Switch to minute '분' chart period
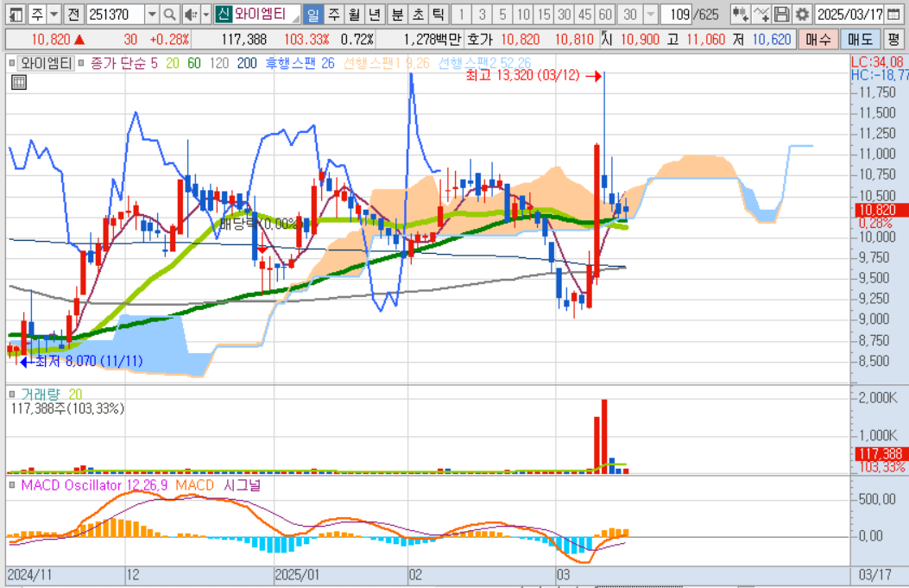Viewport: 909px width, 588px height. pyautogui.click(x=397, y=14)
